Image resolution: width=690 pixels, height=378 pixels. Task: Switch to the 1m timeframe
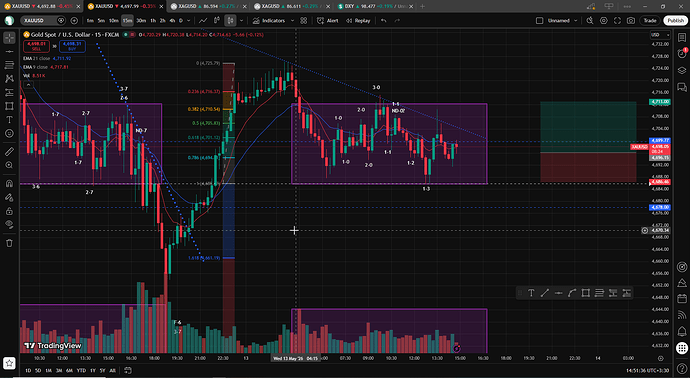(x=90, y=21)
